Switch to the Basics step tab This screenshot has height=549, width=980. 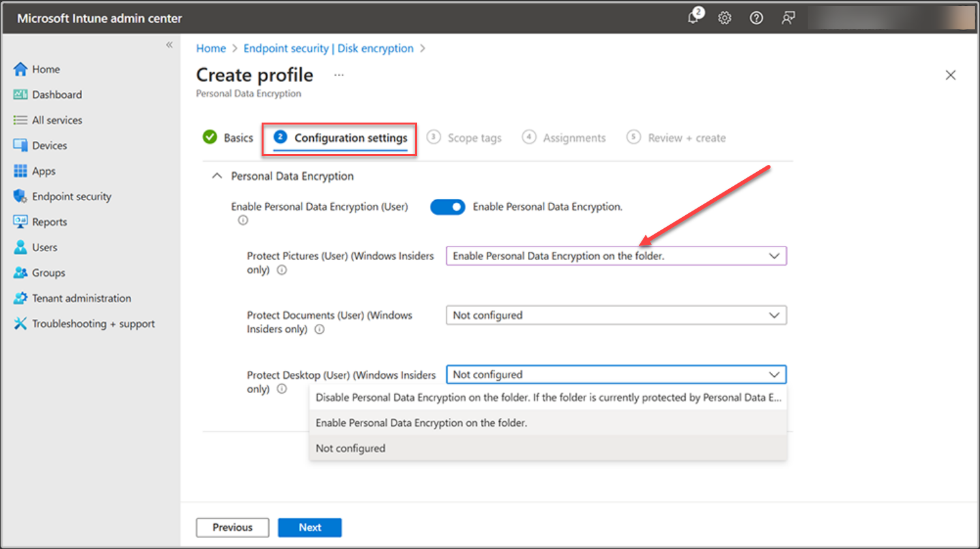[228, 138]
